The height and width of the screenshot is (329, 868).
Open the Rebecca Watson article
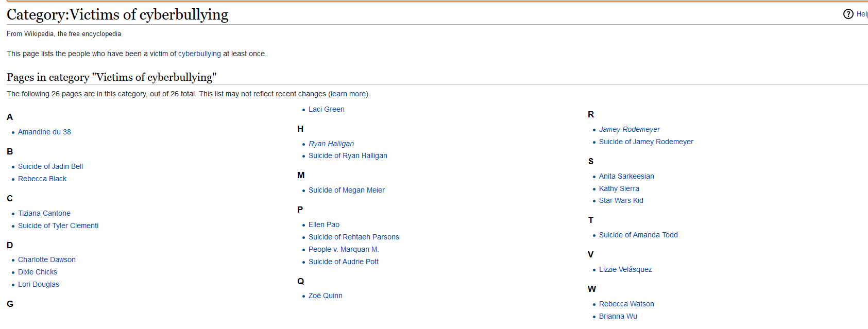pyautogui.click(x=626, y=304)
